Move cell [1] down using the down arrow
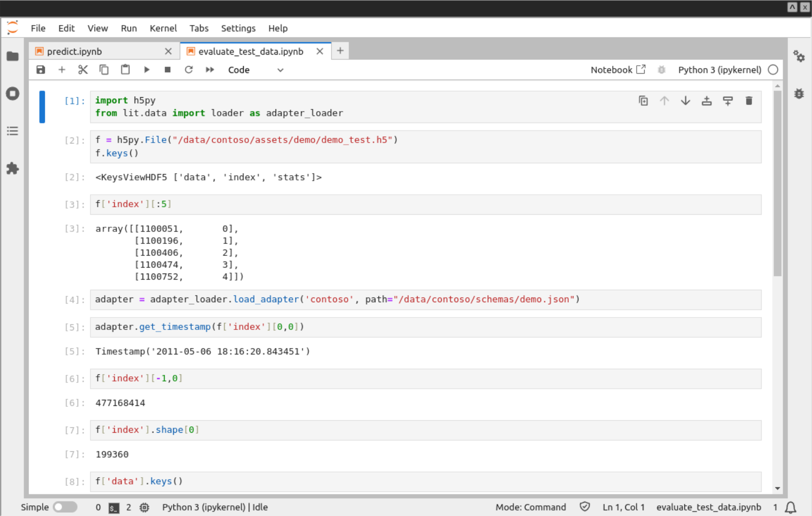Screen dimensions: 812x516 (x=685, y=100)
